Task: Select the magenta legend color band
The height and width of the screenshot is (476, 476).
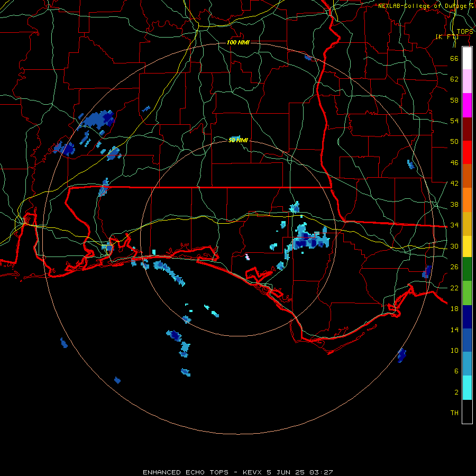Action: pyautogui.click(x=467, y=105)
